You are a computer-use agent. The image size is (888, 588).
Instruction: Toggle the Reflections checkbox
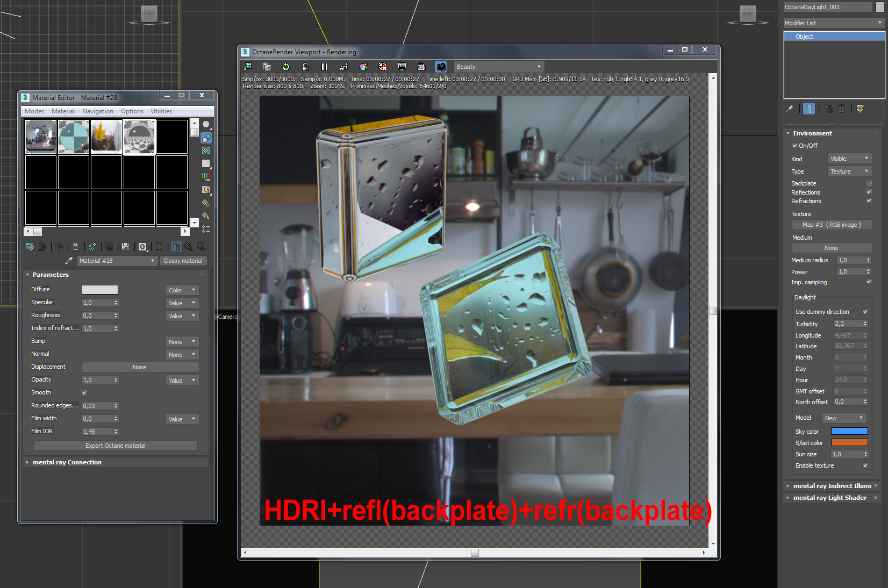click(x=869, y=192)
